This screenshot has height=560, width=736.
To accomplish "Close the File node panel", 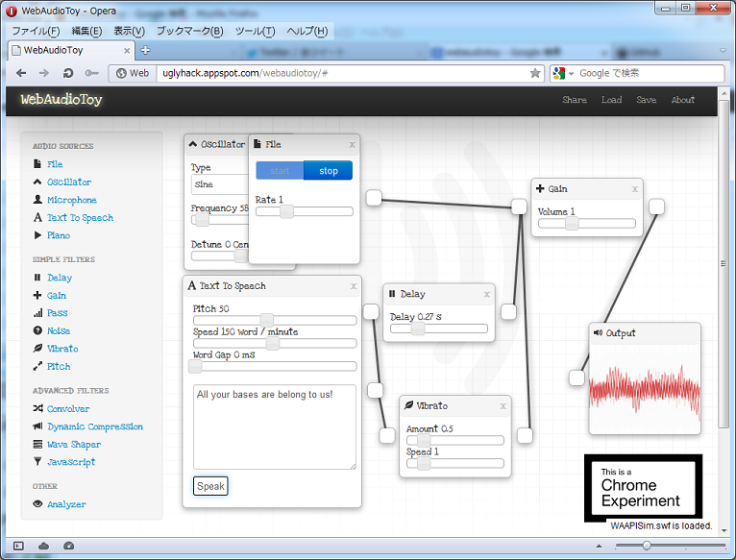I will [352, 145].
